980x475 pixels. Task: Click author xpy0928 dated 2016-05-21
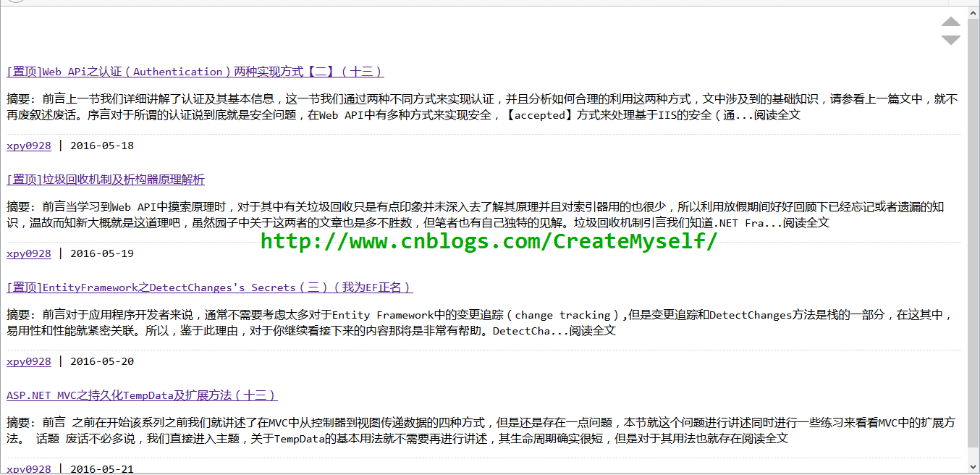pyautogui.click(x=29, y=468)
